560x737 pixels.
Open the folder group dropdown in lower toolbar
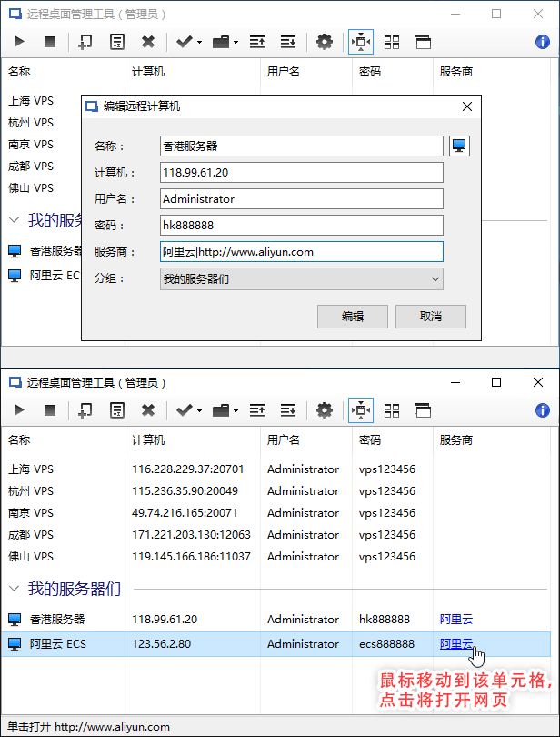pyautogui.click(x=225, y=410)
